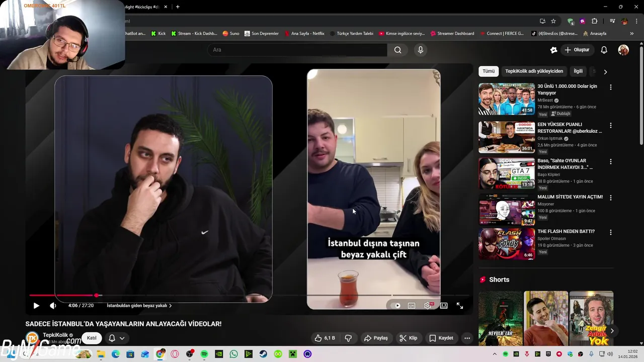644x362 pixels.
Task: Start voice search with microphone icon
Action: point(421,50)
